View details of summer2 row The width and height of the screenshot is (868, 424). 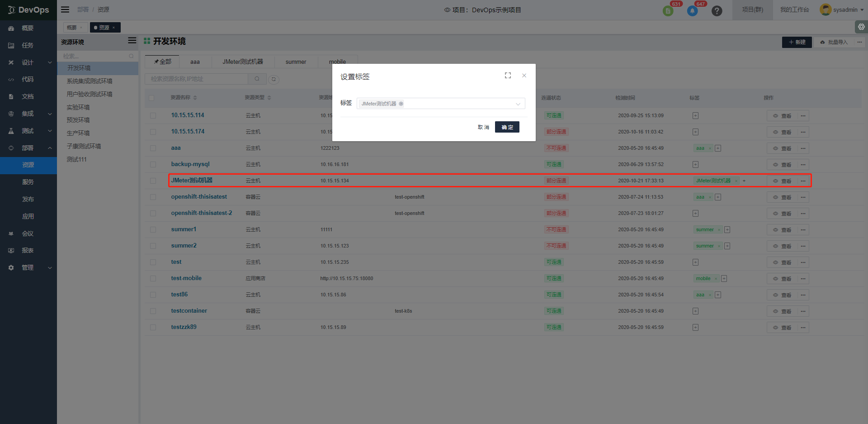[782, 246]
